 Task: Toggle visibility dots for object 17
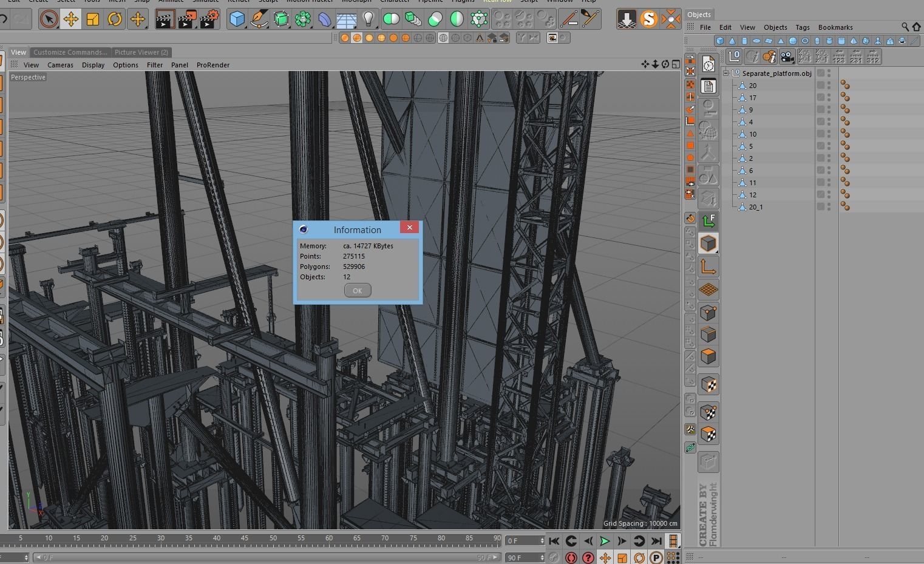[x=829, y=98]
